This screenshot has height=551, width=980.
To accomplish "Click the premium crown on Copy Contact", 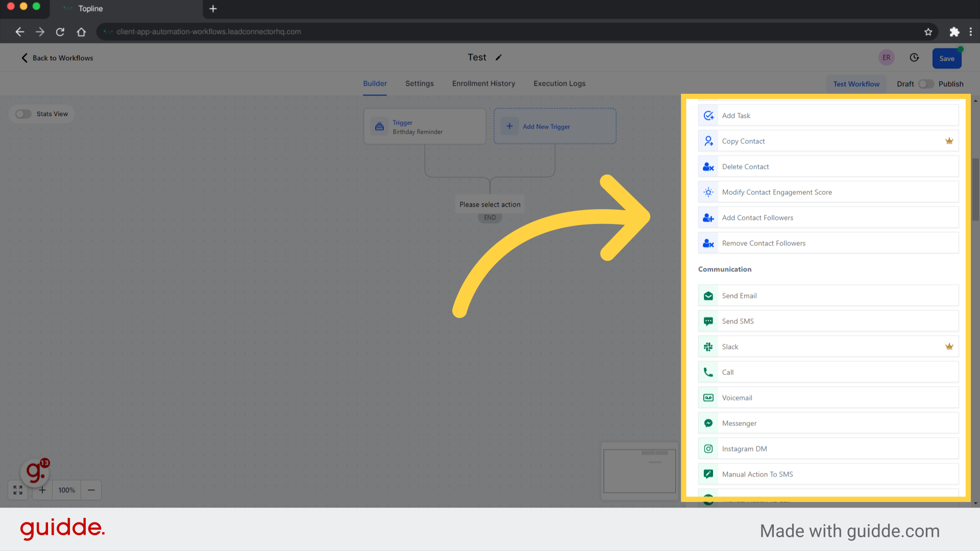I will point(949,141).
